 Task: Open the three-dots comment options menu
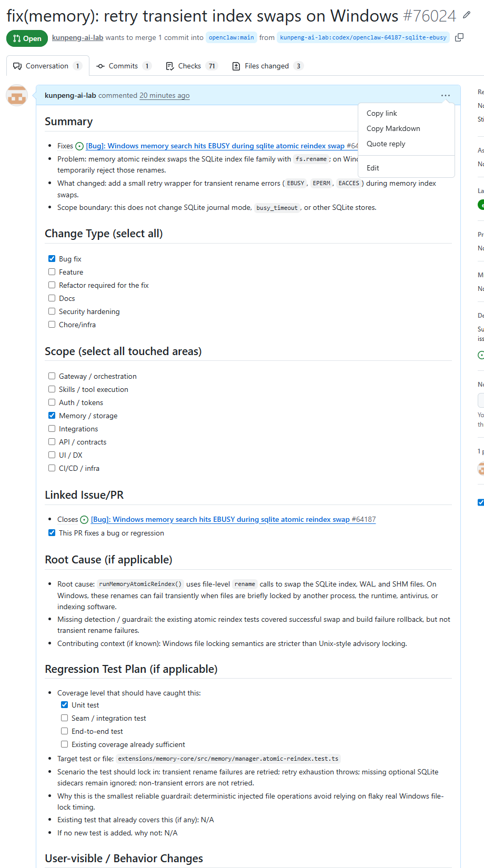tap(446, 96)
